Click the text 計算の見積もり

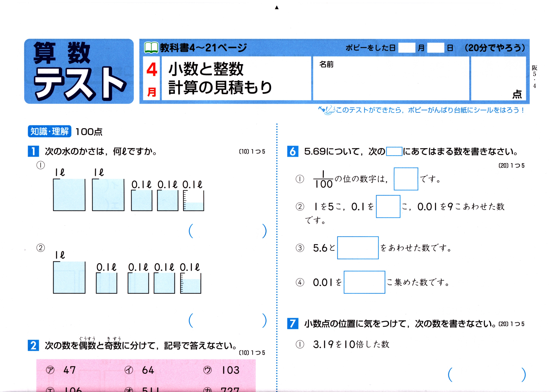(220, 87)
